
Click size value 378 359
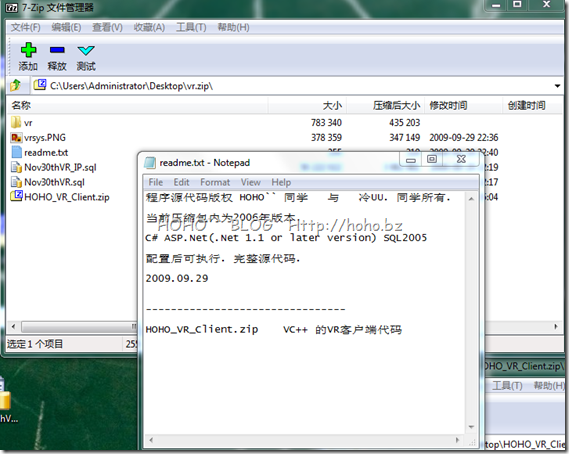326,138
